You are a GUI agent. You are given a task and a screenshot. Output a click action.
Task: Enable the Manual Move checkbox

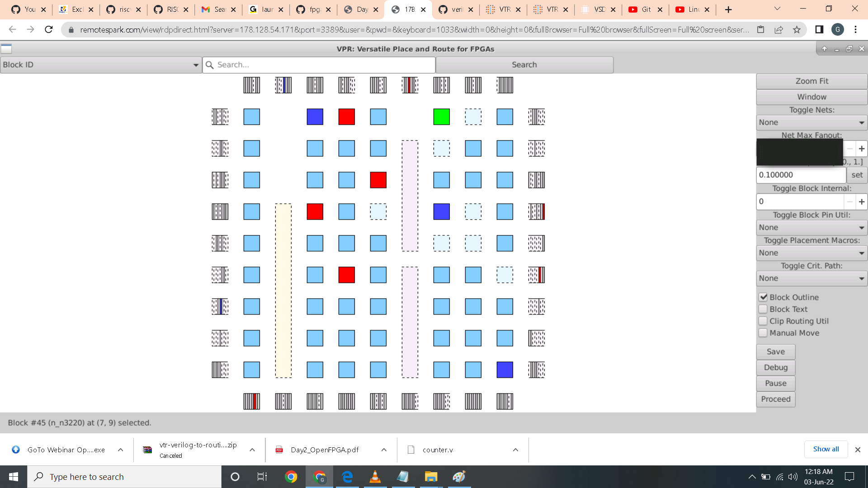(x=763, y=333)
